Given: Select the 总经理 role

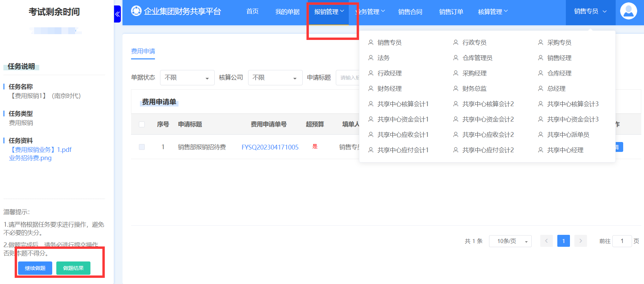Looking at the screenshot, I should [556, 89].
